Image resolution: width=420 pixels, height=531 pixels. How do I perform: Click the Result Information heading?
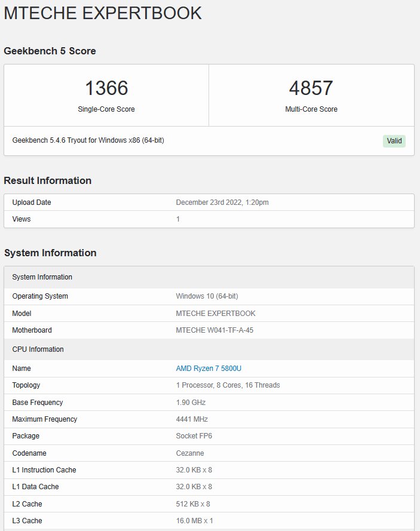click(x=48, y=180)
